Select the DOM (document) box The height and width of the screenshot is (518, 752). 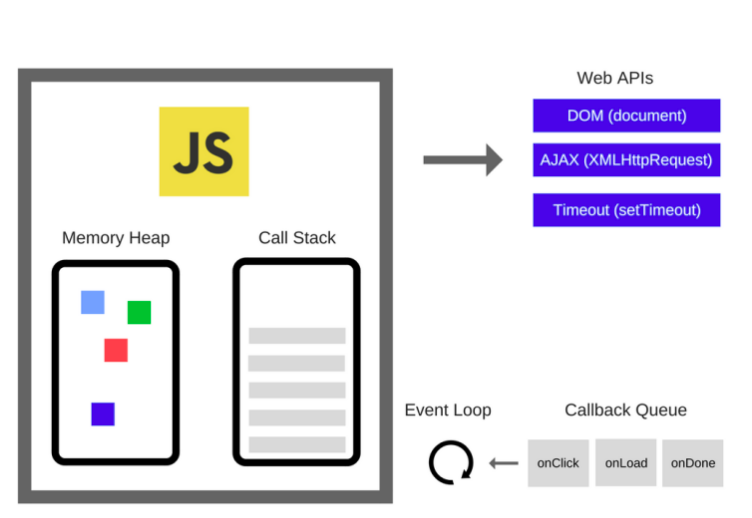tap(626, 116)
